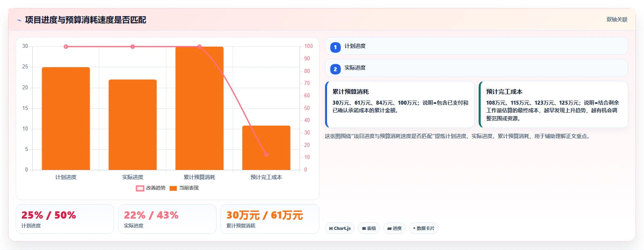Click the 预计完工成本 short bar
This screenshot has width=644, height=250.
(x=266, y=148)
